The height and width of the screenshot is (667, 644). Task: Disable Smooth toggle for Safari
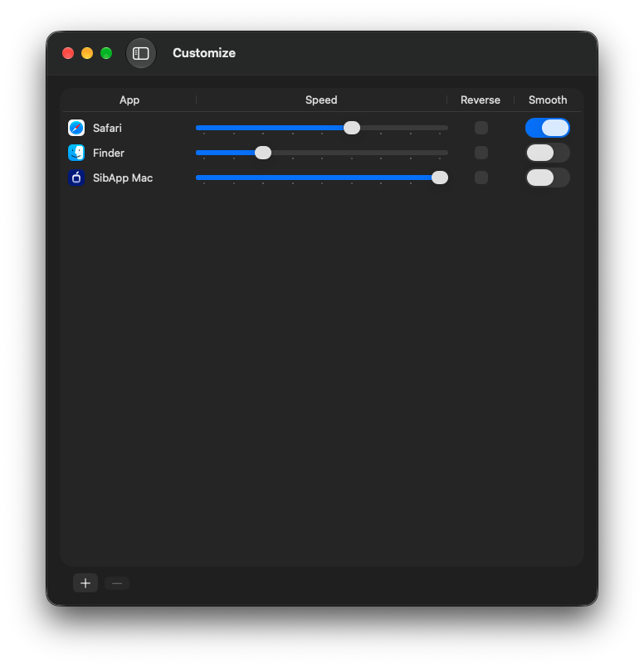click(x=548, y=128)
